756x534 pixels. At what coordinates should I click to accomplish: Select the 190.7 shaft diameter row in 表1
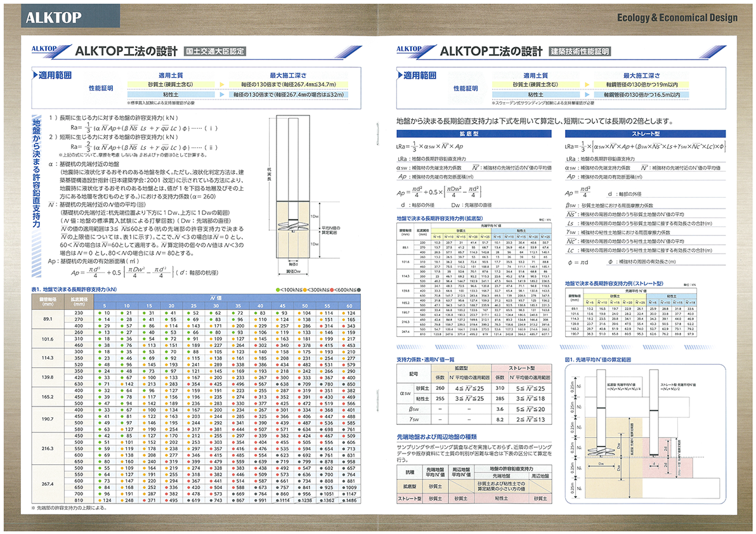[196, 419]
